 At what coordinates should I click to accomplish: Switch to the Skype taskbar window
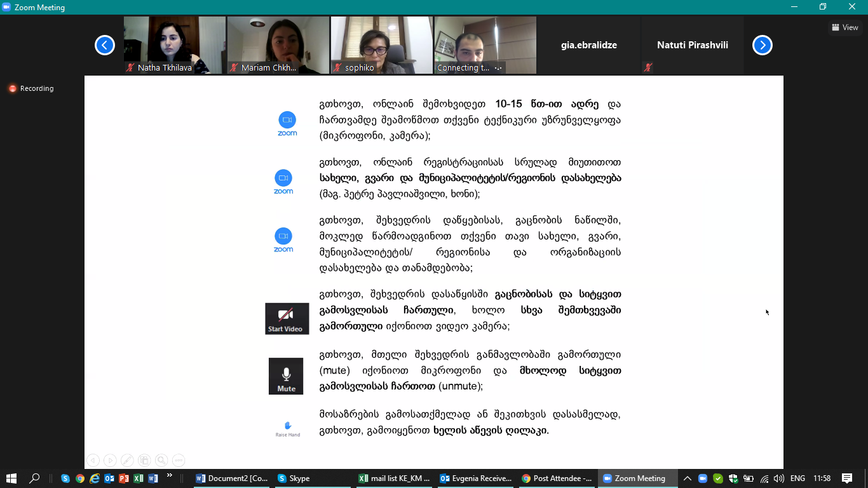(x=294, y=478)
